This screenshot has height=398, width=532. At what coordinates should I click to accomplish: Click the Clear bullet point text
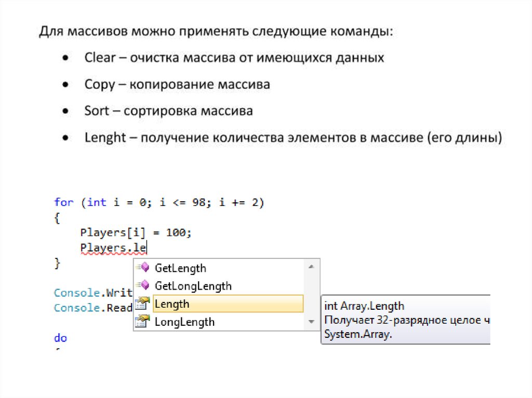(234, 58)
